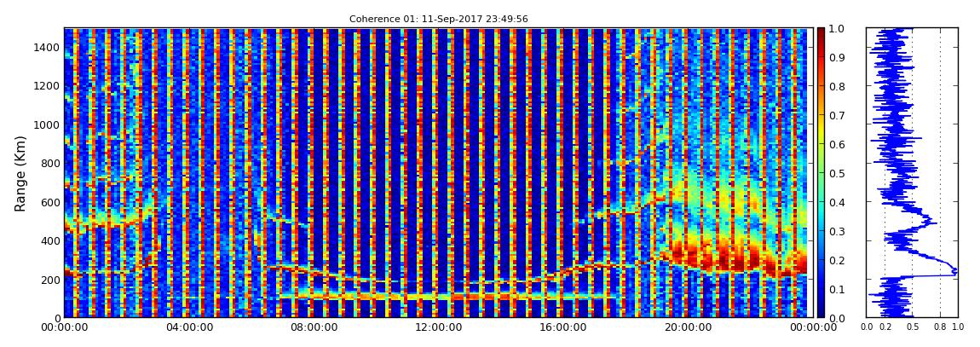Click the colorbar 0.6 label
Screen dimensions: 980x347
click(836, 144)
